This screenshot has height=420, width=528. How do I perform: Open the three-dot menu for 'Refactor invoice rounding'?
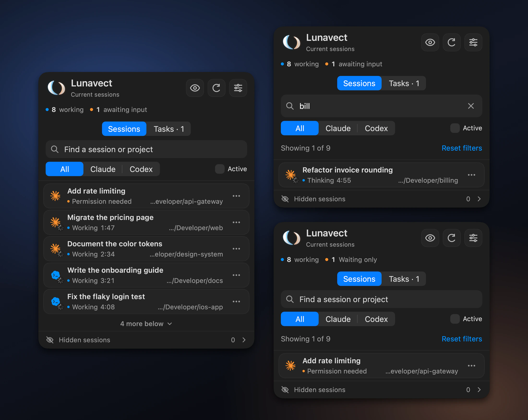pos(471,175)
